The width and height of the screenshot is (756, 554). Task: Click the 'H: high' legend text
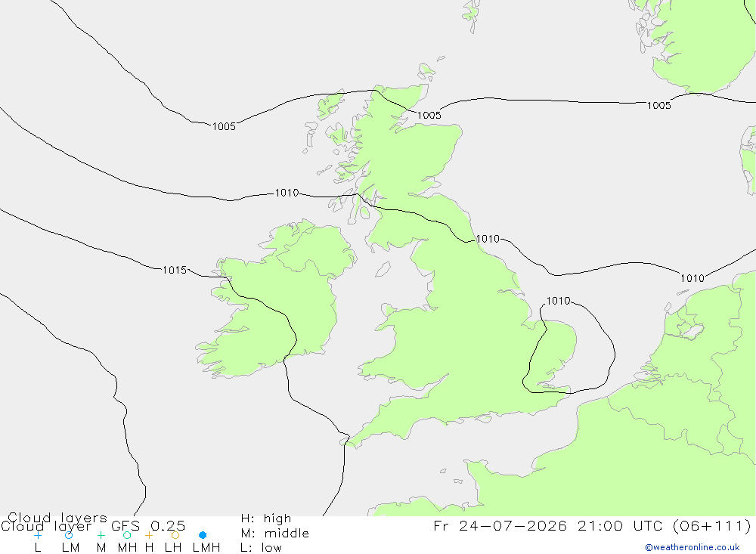click(266, 518)
